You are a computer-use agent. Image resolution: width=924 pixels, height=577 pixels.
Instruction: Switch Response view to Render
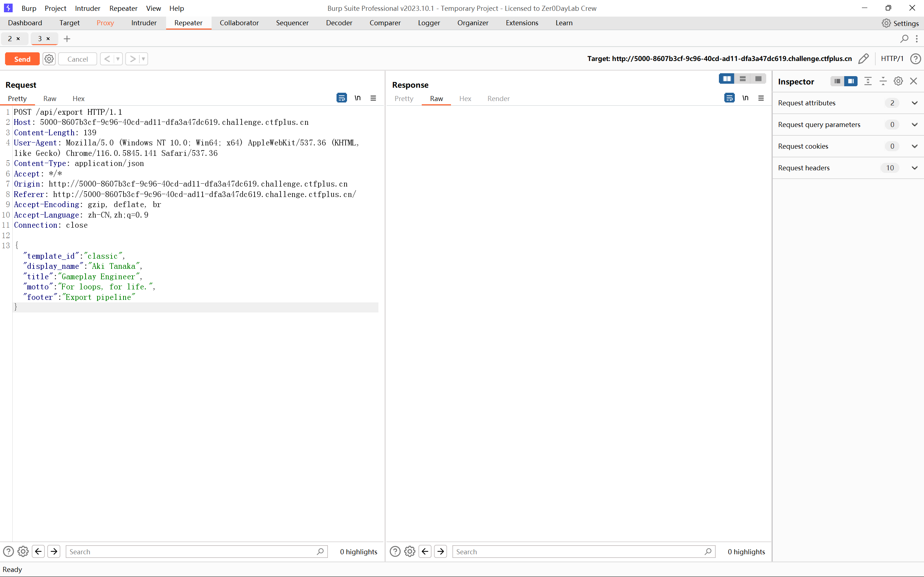pos(498,99)
